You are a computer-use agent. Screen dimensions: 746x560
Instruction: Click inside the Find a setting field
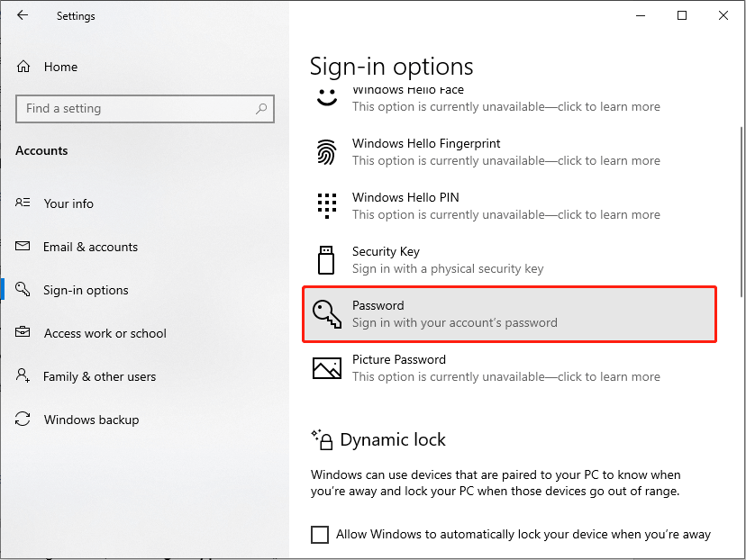[x=144, y=108]
